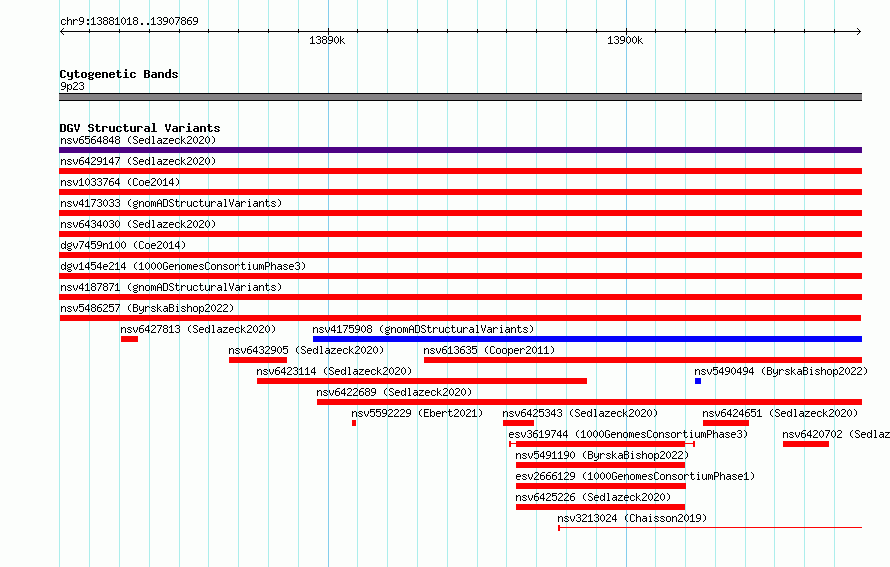Click the right arrow on the ruler
This screenshot has width=890, height=567.
click(x=859, y=31)
